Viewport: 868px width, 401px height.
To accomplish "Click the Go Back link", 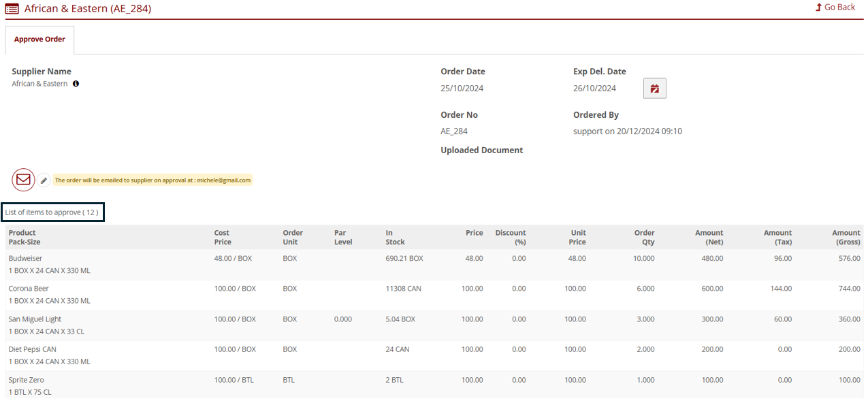I will [835, 7].
